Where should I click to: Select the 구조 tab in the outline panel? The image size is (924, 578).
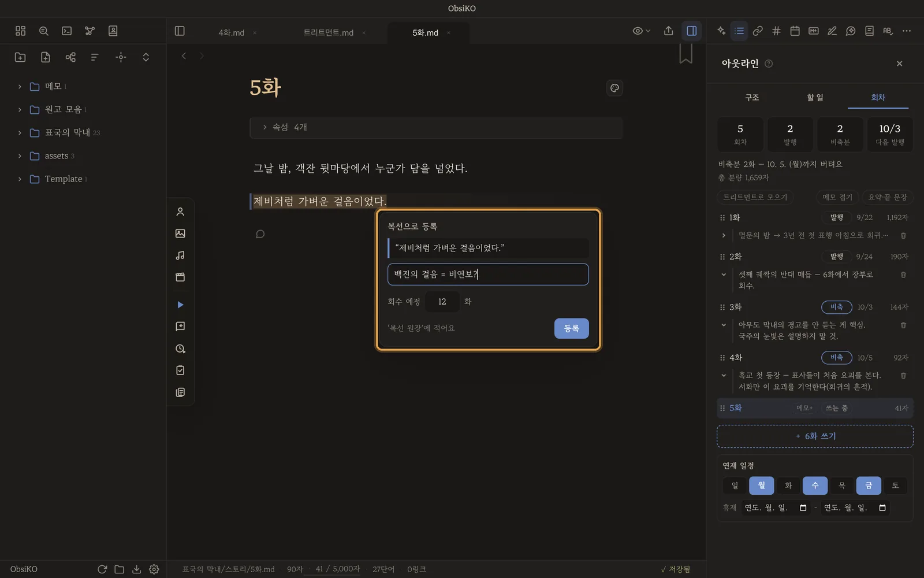tap(752, 98)
